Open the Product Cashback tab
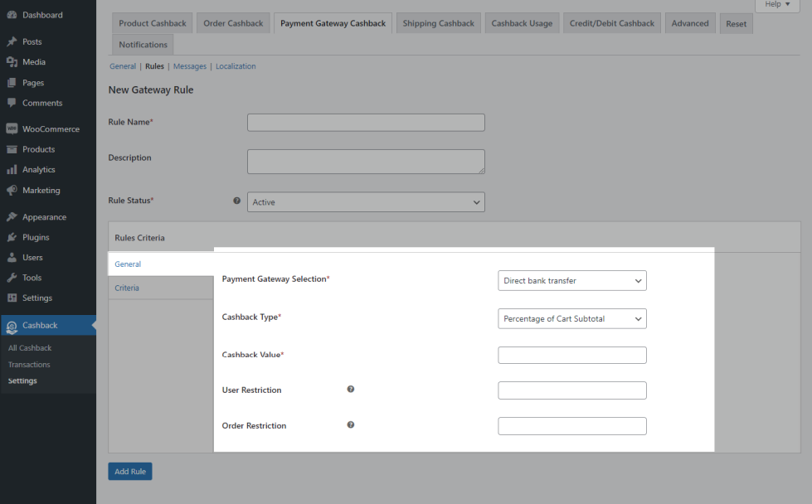Image resolution: width=812 pixels, height=504 pixels. tap(153, 23)
